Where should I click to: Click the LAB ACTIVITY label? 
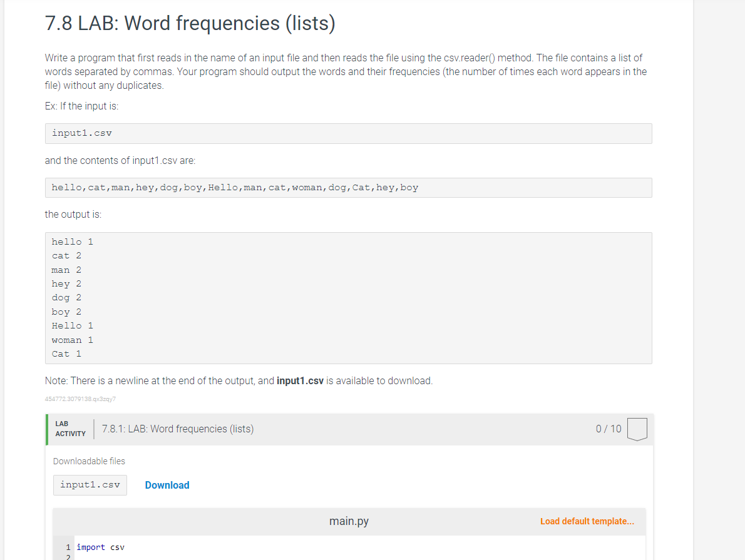(70, 429)
